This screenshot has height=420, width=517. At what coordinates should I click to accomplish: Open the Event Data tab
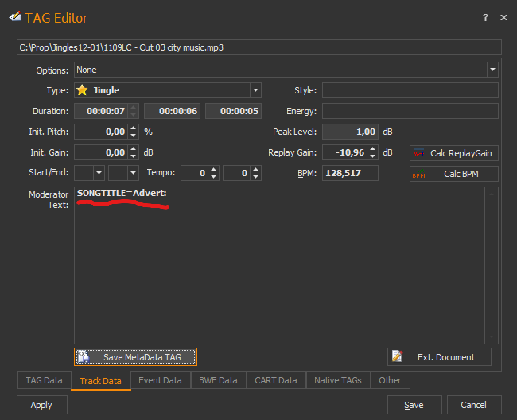(160, 380)
